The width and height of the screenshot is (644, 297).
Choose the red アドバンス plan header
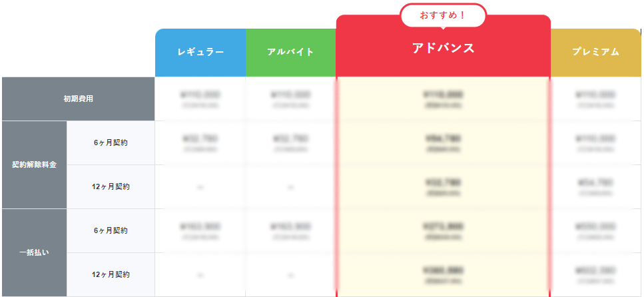pyautogui.click(x=443, y=48)
